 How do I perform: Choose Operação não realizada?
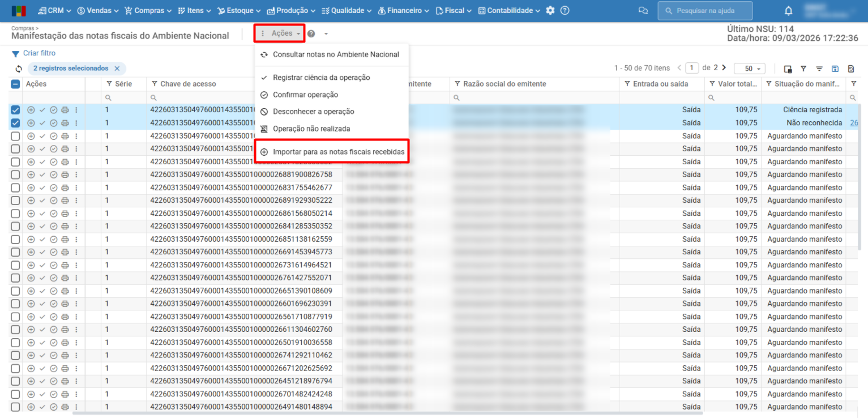[x=331, y=129]
